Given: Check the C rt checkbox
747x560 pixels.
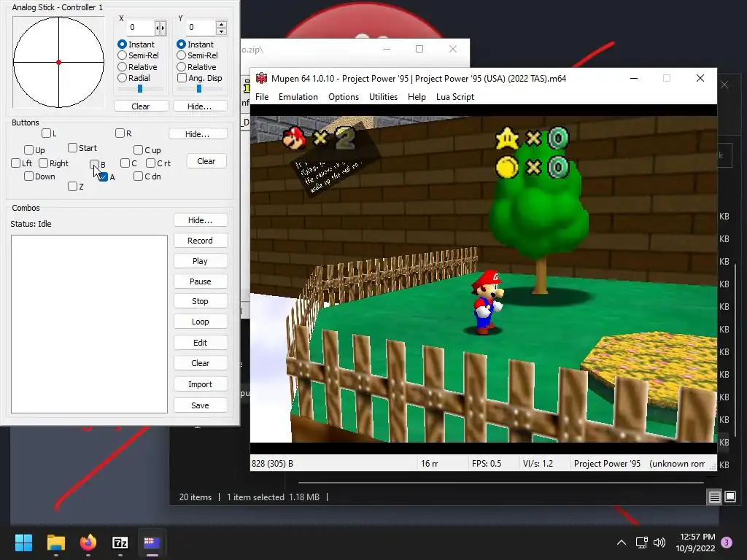Looking at the screenshot, I should pyautogui.click(x=150, y=163).
